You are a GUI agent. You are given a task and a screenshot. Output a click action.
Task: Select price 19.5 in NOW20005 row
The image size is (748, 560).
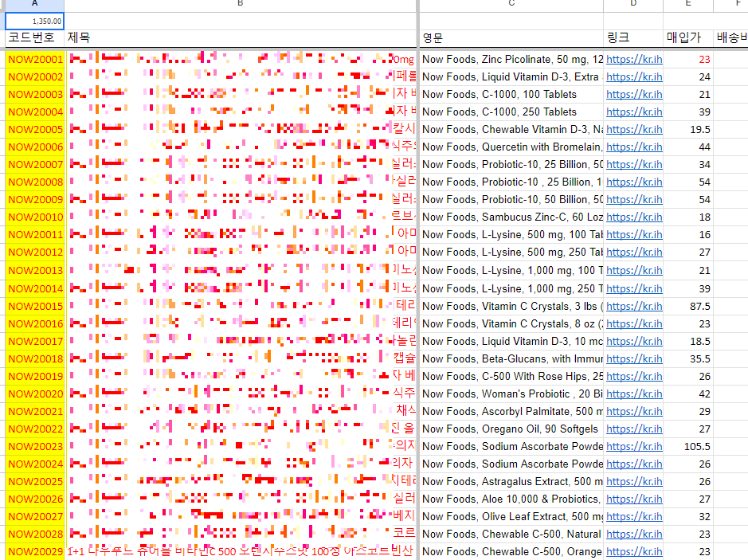[x=688, y=129]
